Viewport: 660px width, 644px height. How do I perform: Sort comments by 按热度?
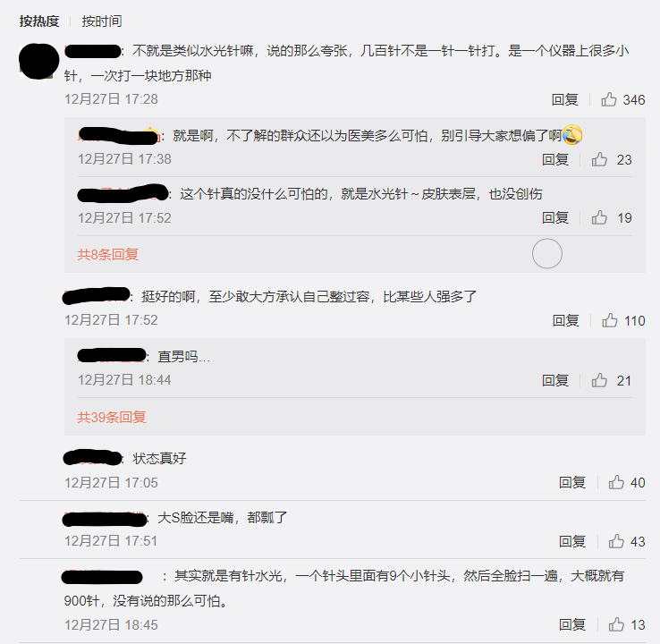pos(39,21)
